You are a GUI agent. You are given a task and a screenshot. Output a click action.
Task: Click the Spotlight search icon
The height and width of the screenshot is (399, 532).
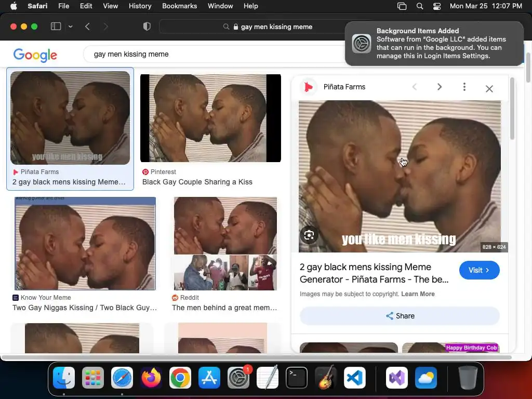420,6
